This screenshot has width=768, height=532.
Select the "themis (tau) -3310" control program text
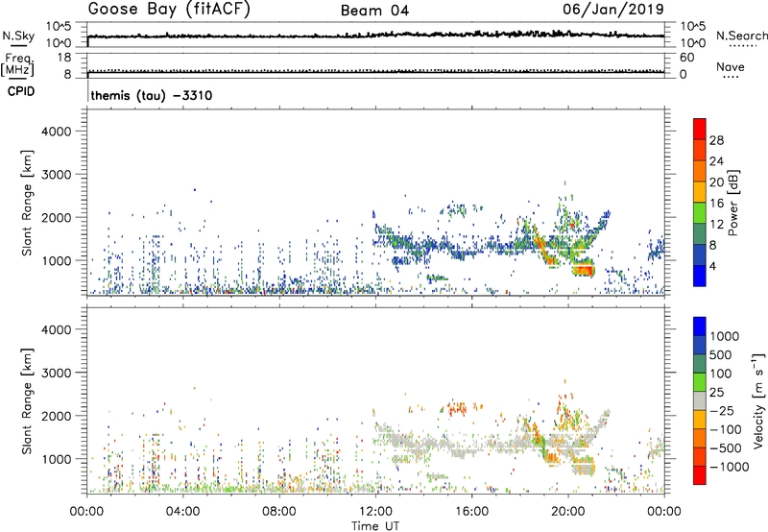152,95
